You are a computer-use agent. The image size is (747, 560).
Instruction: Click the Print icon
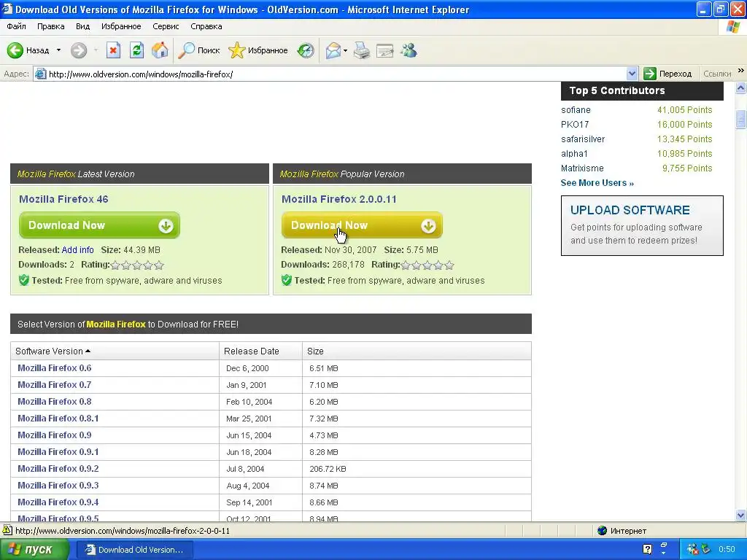tap(362, 50)
